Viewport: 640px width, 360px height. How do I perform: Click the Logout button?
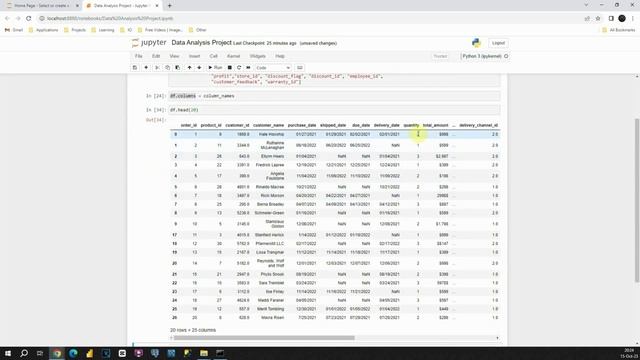point(498,43)
